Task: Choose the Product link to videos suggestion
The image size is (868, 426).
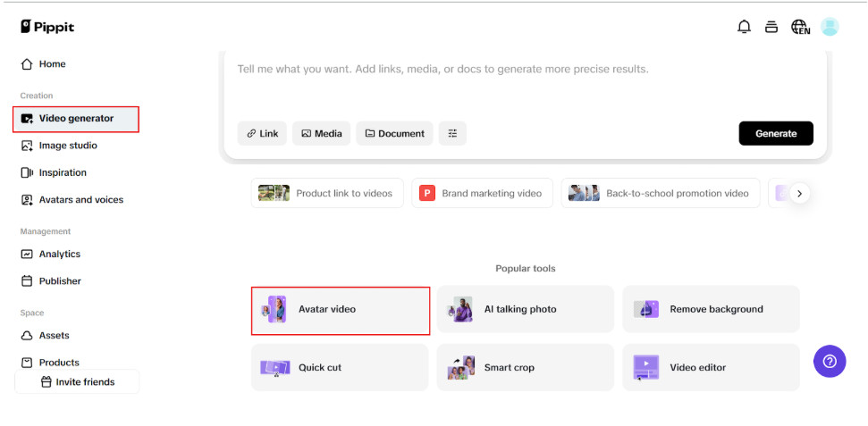Action: pos(327,193)
